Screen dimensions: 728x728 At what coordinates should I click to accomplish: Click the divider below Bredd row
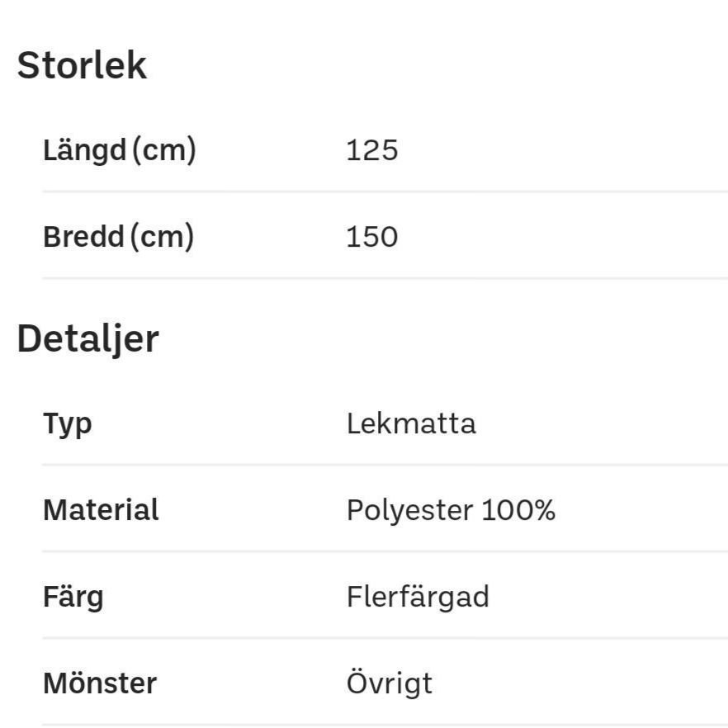pos(385,278)
